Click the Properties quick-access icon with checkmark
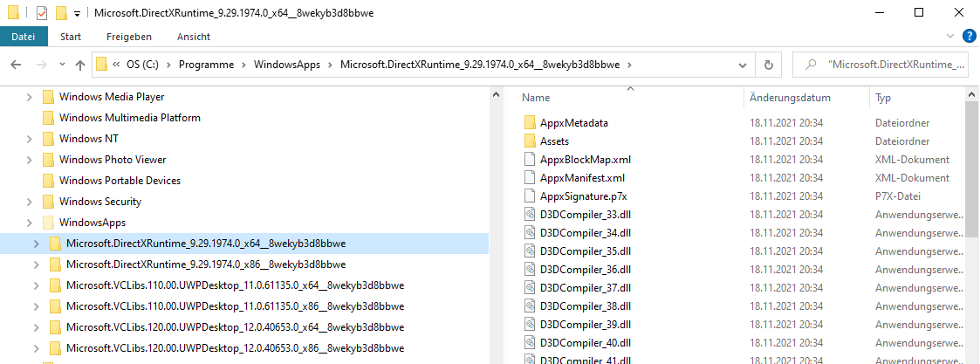Viewport: 980px width, 364px height. tap(42, 12)
